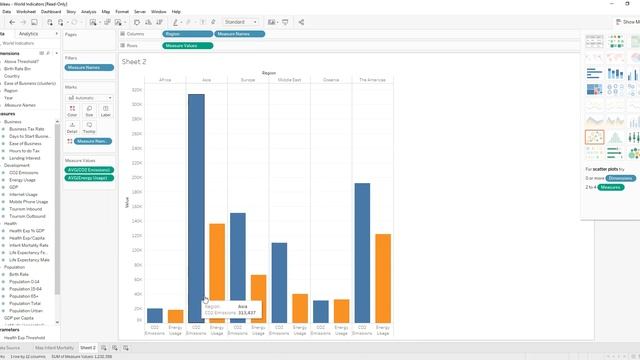
Task: Select the treemap chart in Show Me
Action: pyautogui.click(x=594, y=89)
